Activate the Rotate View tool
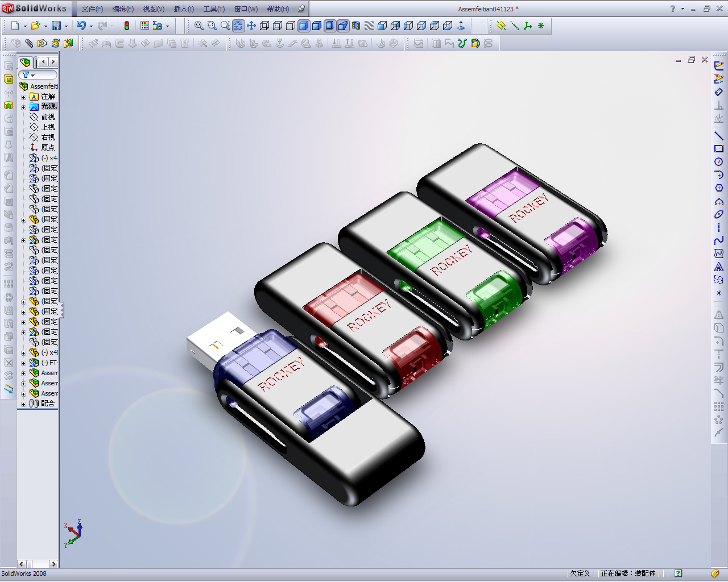Viewport: 728px width, 582px height. click(x=238, y=26)
